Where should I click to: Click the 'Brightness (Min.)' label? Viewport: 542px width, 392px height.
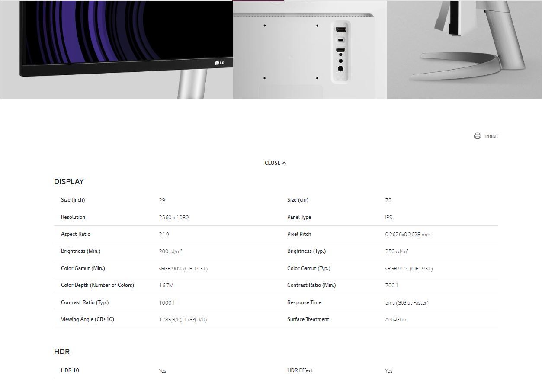80,251
